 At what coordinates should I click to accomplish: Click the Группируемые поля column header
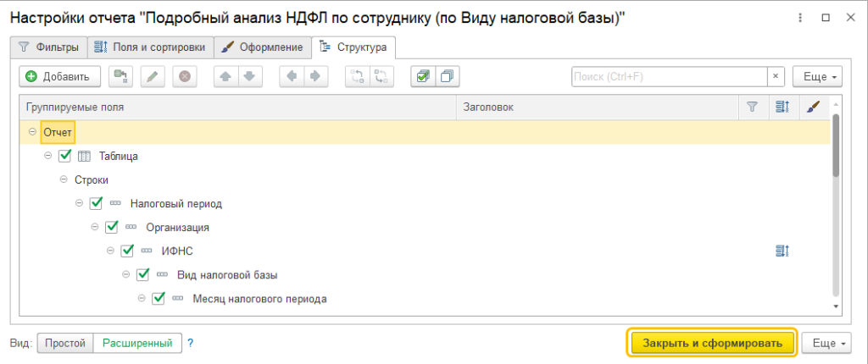(x=237, y=108)
